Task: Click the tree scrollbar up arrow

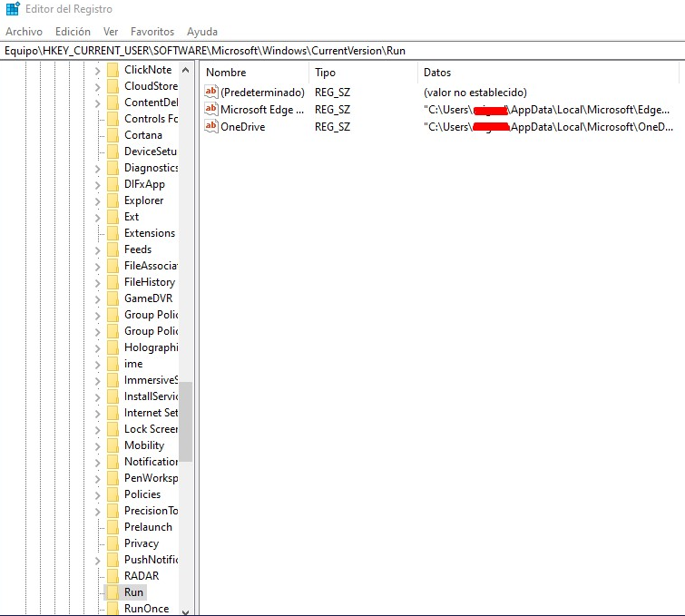Action: coord(185,70)
